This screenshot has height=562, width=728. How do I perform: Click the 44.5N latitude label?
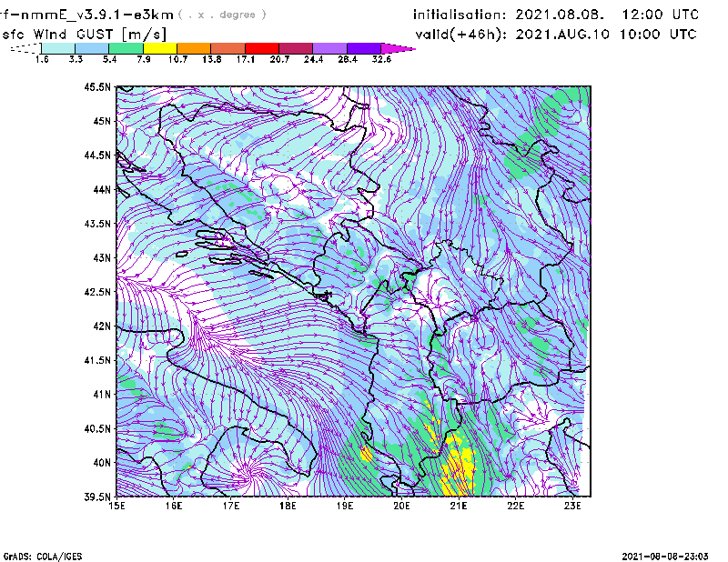97,155
